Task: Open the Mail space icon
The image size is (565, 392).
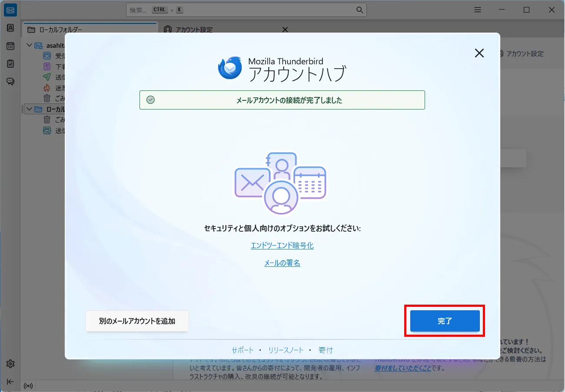Action: tap(10, 10)
